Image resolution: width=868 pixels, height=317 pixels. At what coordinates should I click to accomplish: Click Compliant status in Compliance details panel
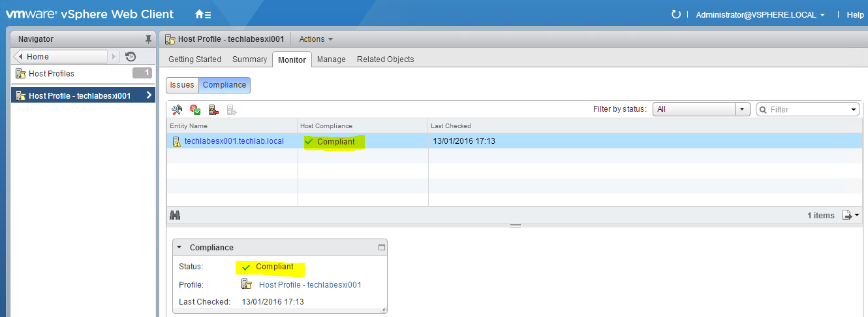(x=275, y=267)
